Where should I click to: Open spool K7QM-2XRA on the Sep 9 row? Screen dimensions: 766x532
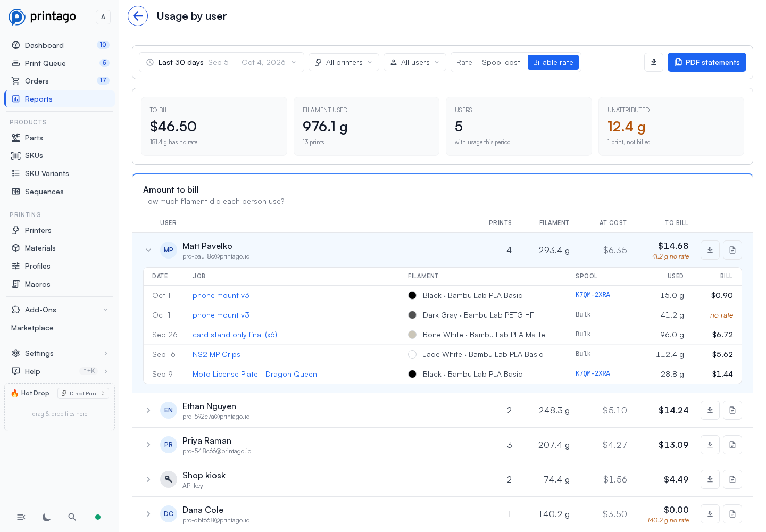point(593,373)
